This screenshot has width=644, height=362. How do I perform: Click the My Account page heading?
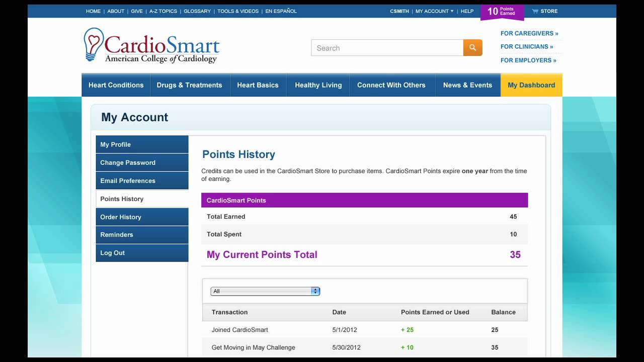coord(134,117)
